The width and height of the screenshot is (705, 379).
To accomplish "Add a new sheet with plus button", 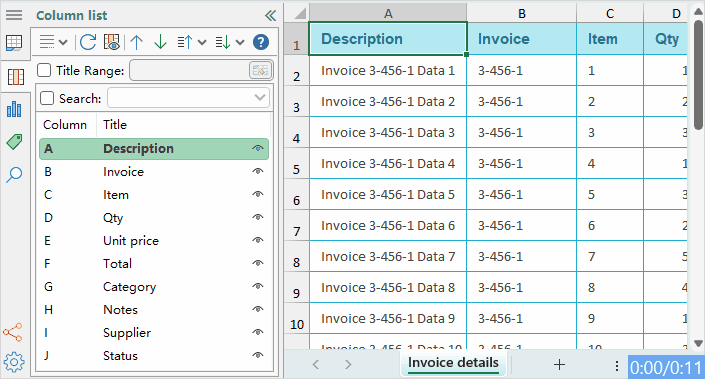I will 559,364.
